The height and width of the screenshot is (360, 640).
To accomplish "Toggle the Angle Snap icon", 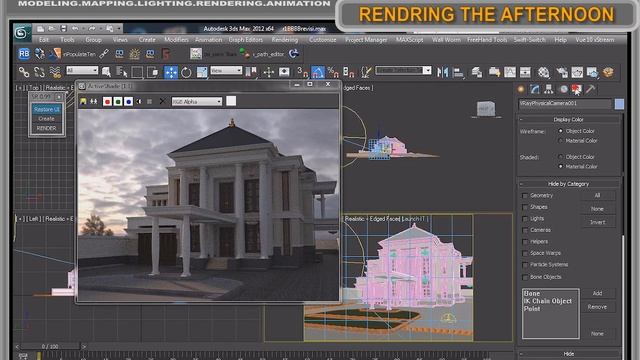I will pos(318,72).
